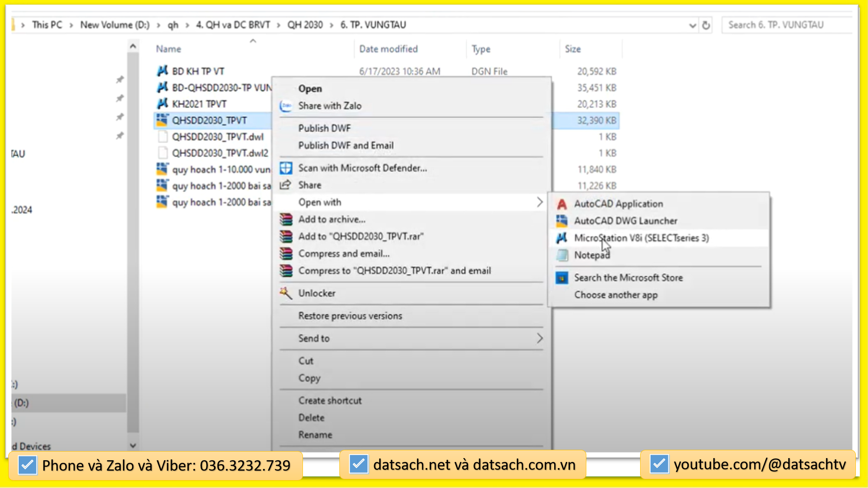This screenshot has height=488, width=868.
Task: Click the Notepad icon in Open with submenu
Action: [562, 255]
